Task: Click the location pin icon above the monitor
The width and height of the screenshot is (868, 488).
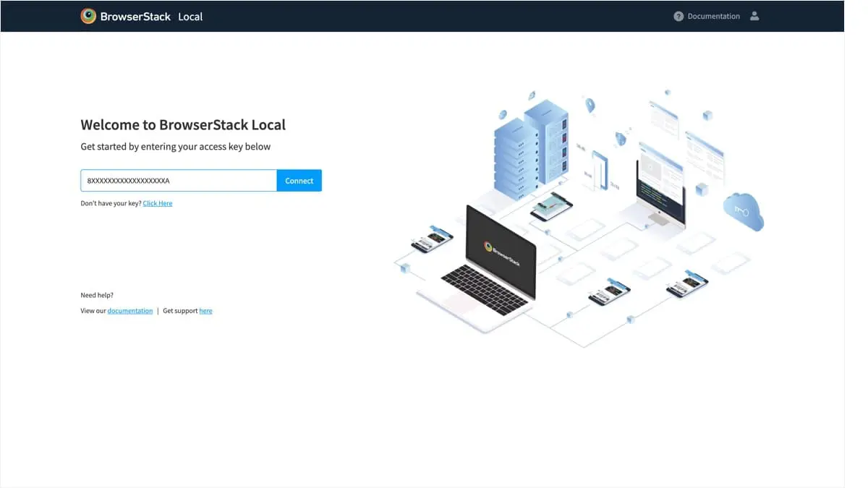Action: click(x=590, y=106)
